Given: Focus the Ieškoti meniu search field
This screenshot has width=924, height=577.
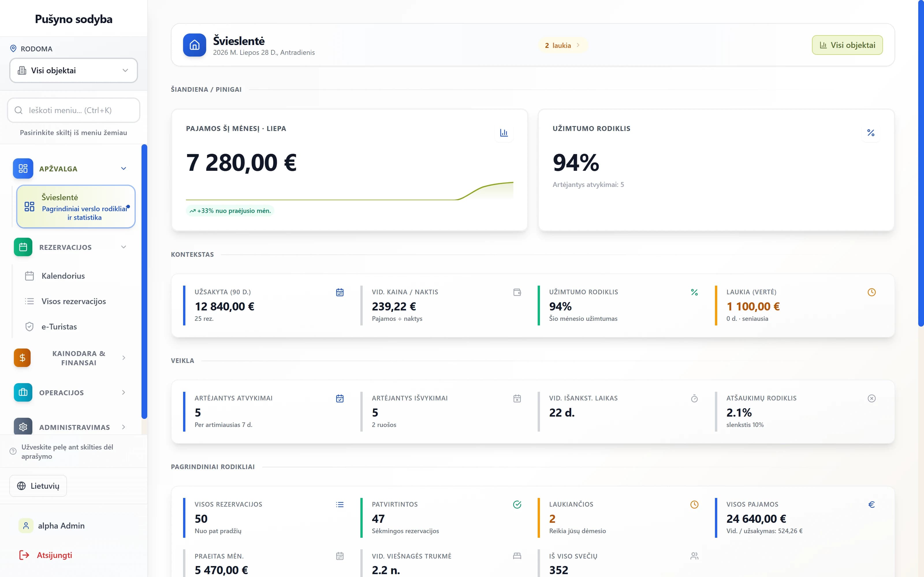Looking at the screenshot, I should click(73, 110).
